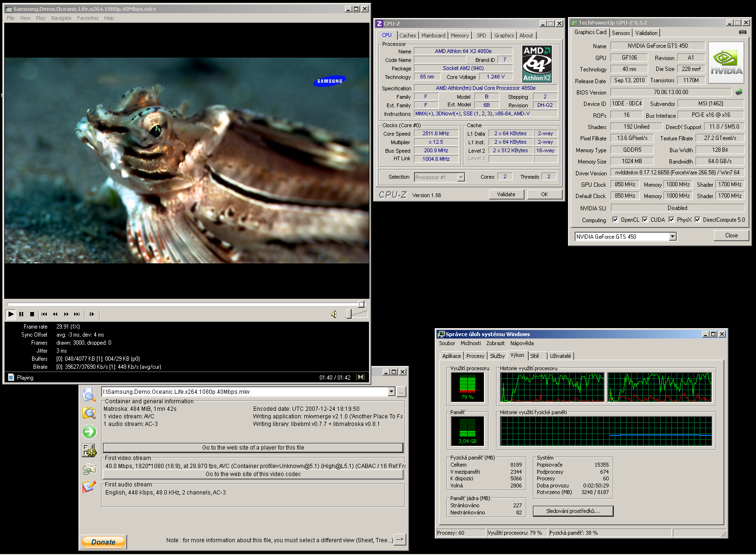Open the Processor #1 selection dropdown in CPU-Z
The width and height of the screenshot is (756, 555).
click(x=461, y=177)
